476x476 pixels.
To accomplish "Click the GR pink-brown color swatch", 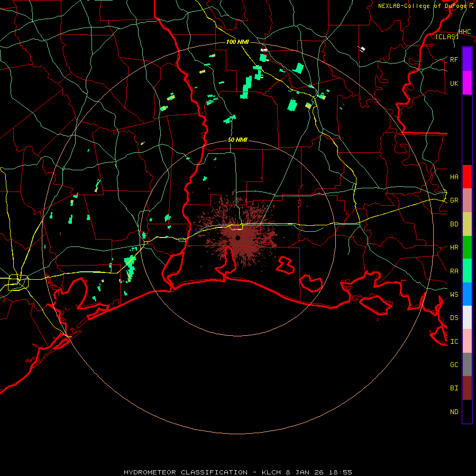I will [x=467, y=200].
